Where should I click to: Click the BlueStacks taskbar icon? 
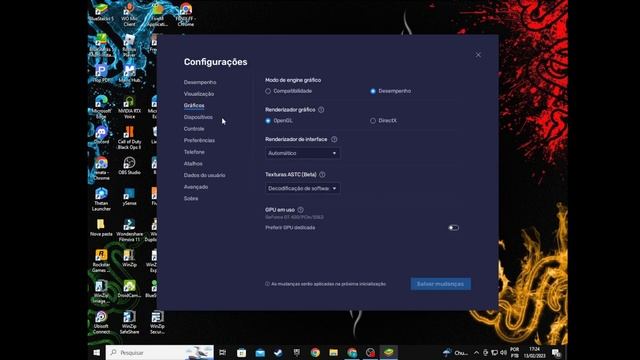[389, 352]
